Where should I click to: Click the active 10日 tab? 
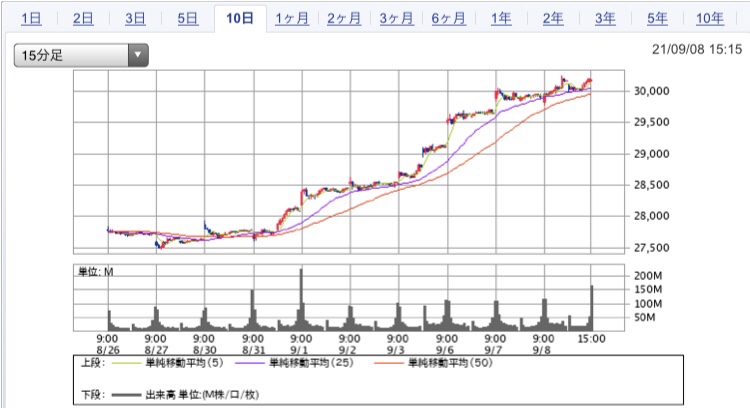240,19
